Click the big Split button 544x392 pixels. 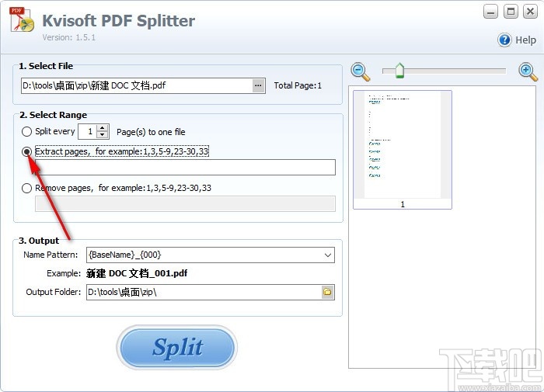(177, 347)
